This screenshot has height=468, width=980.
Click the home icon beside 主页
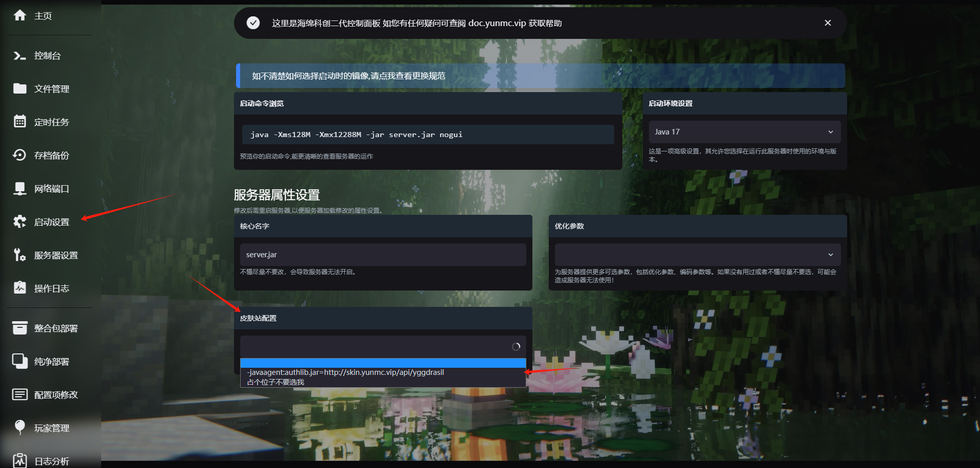click(20, 15)
